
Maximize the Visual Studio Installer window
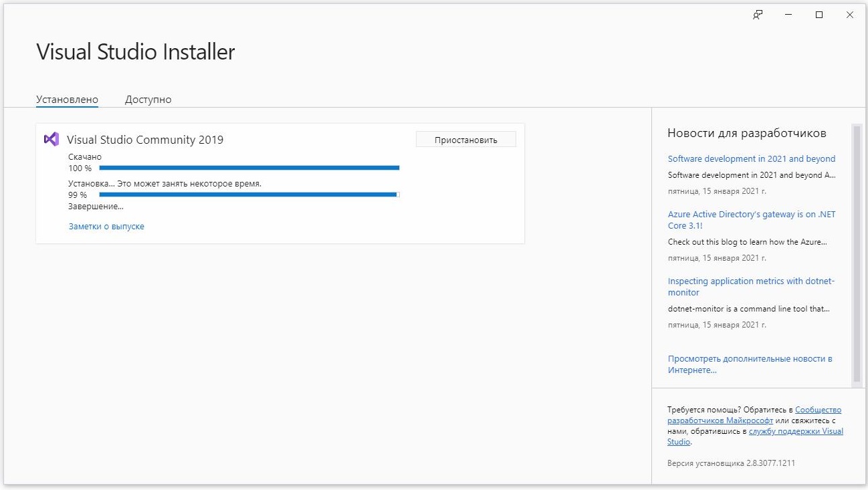pyautogui.click(x=819, y=15)
